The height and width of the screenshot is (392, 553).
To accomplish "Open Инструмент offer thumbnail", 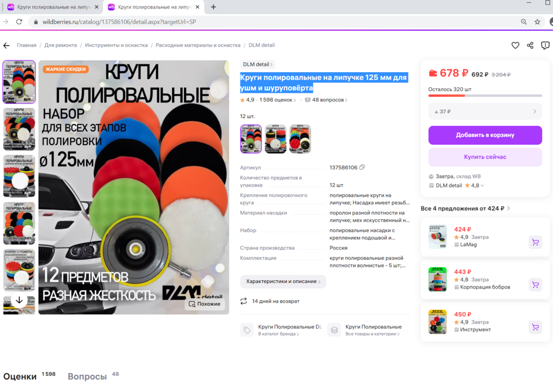I will (437, 322).
